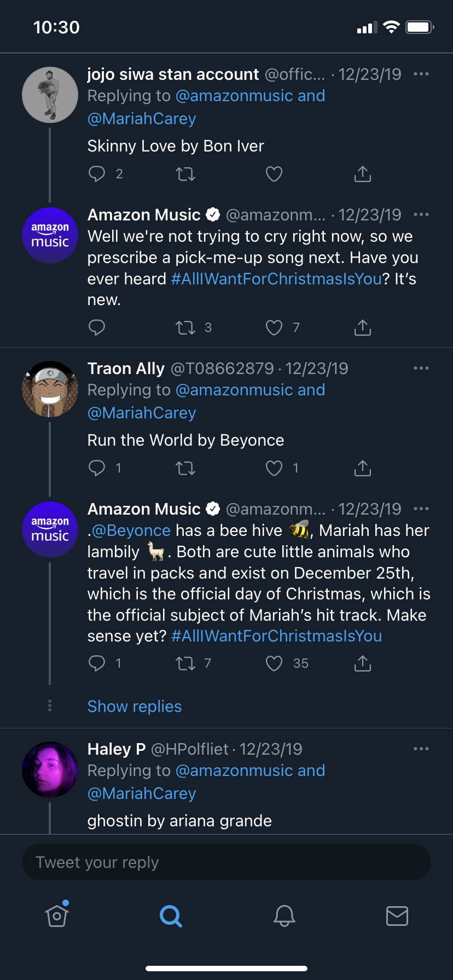Viewport: 453px width, 980px height.
Task: Retweet Amazon Music's bee hive lambily tweet
Action: coord(185,663)
